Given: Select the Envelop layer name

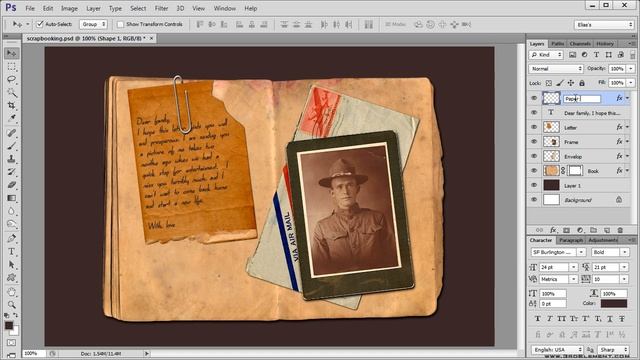Looking at the screenshot, I should click(573, 157).
